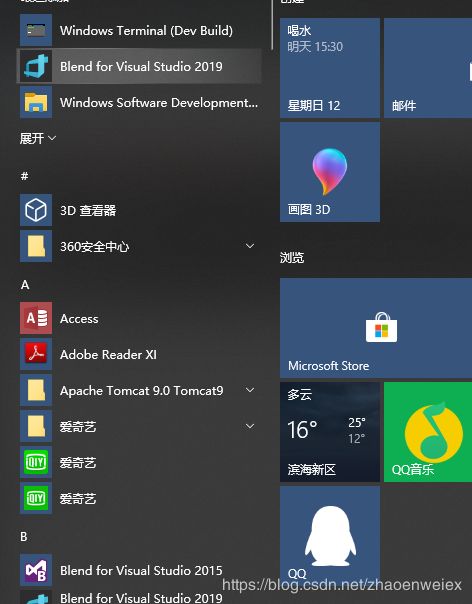Open the weather tile for 滨海新区
This screenshot has height=604, width=472.
(x=330, y=432)
